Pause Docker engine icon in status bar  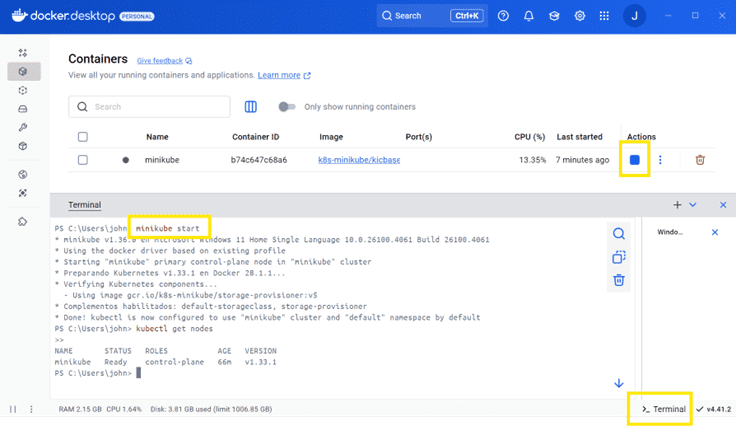[x=13, y=409]
